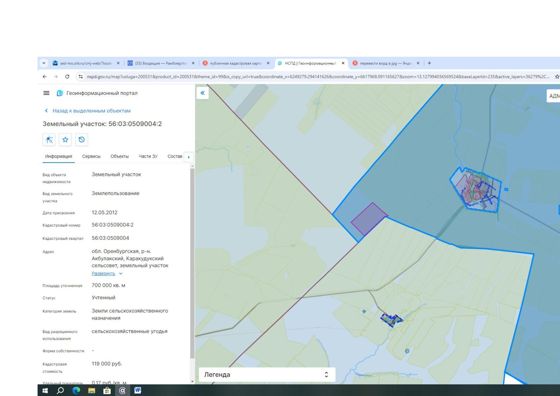Go back via Назад к выделенным объектам
Image resolution: width=560 pixels, height=396 pixels.
pos(88,111)
